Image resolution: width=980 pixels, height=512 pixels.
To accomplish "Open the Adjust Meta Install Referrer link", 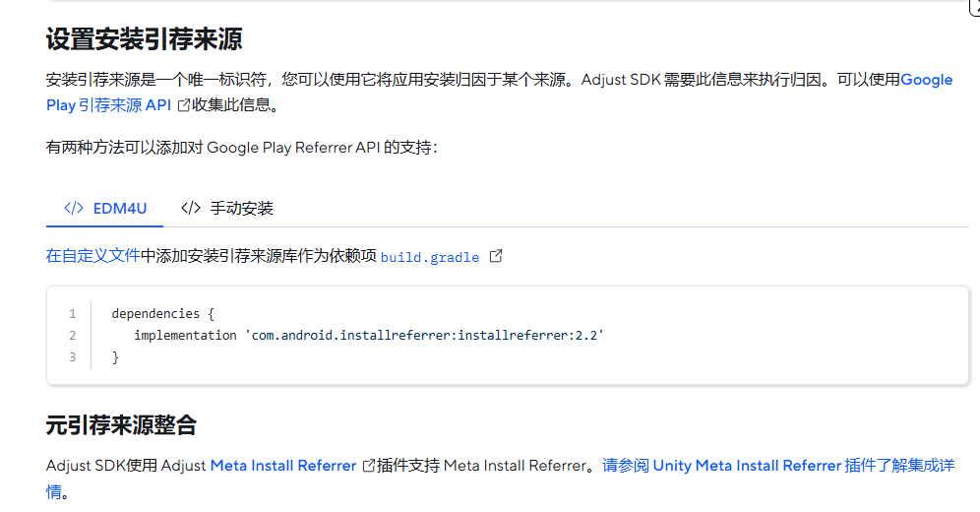I will click(x=283, y=465).
